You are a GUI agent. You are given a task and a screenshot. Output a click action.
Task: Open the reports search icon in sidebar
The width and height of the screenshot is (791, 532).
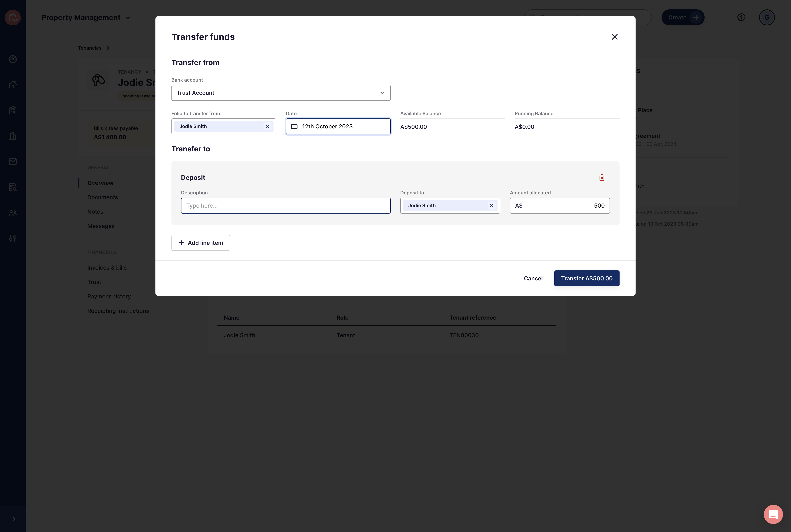[13, 187]
